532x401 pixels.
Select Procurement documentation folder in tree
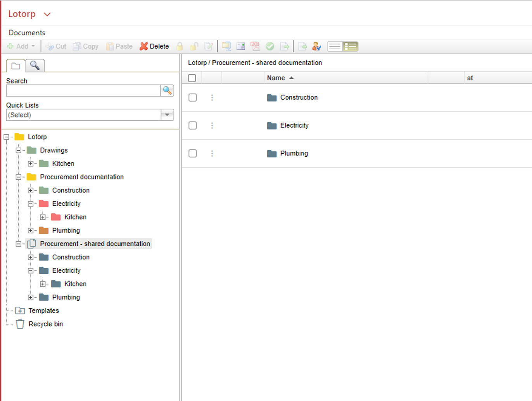tap(82, 177)
